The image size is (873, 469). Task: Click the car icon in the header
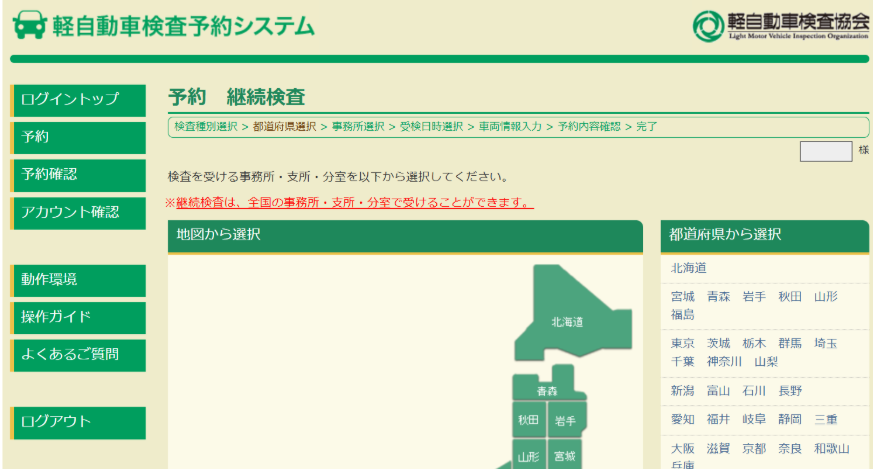pyautogui.click(x=30, y=25)
